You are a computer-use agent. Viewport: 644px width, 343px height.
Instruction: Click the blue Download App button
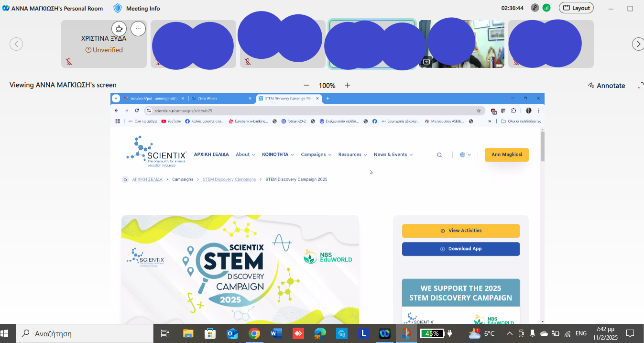click(460, 249)
